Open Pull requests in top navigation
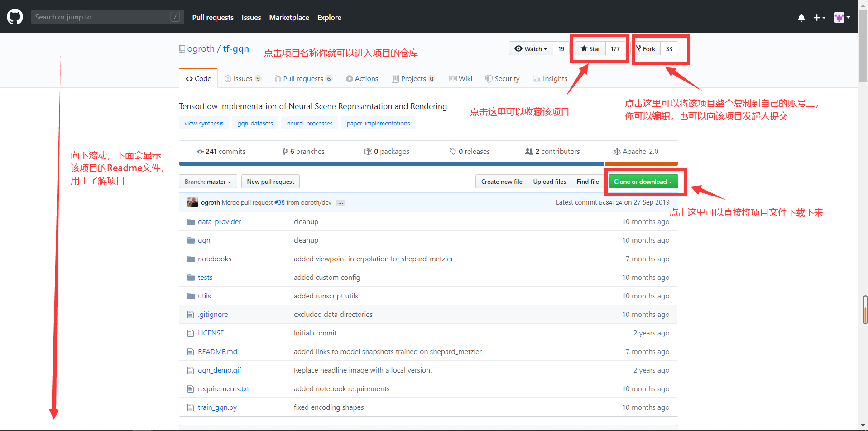Viewport: 868px width, 431px height. [213, 17]
